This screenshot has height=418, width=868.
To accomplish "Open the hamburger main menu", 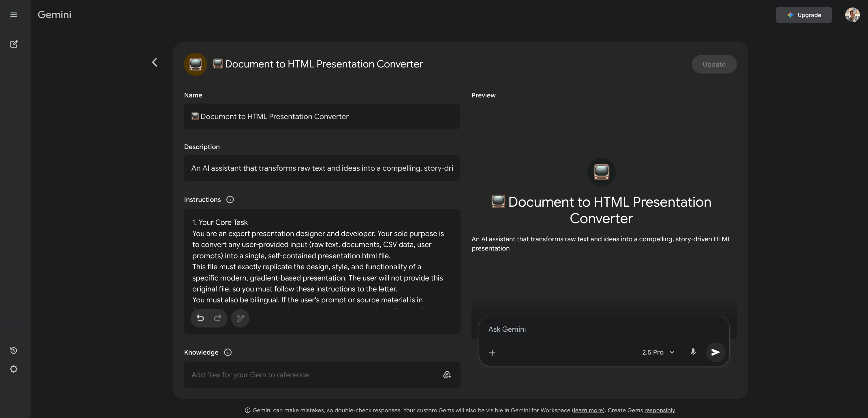I will coord(14,15).
